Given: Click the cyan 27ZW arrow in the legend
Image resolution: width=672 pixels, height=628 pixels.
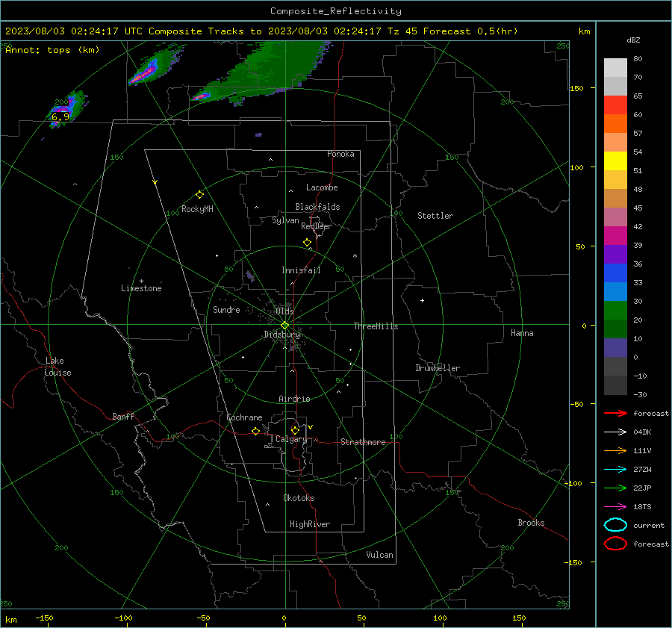Looking at the screenshot, I should click(x=615, y=469).
